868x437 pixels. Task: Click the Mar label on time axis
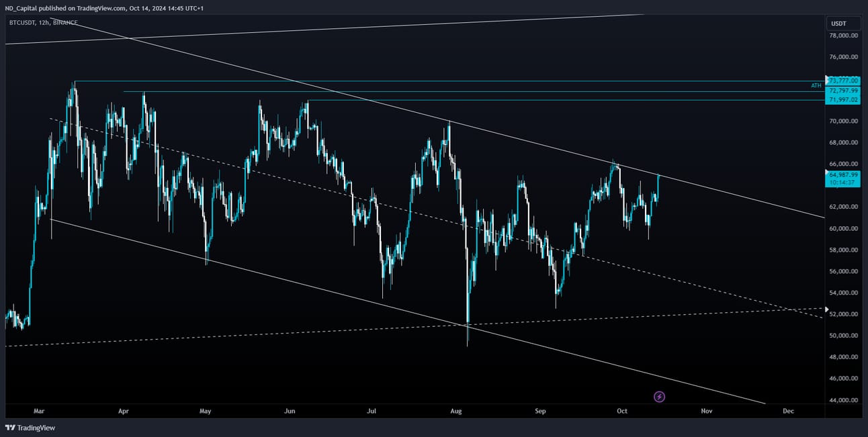pos(38,411)
